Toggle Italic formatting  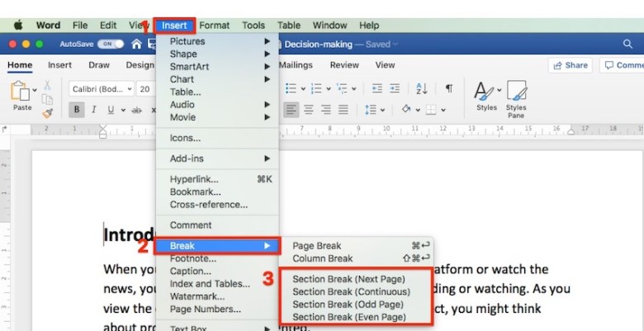point(93,110)
